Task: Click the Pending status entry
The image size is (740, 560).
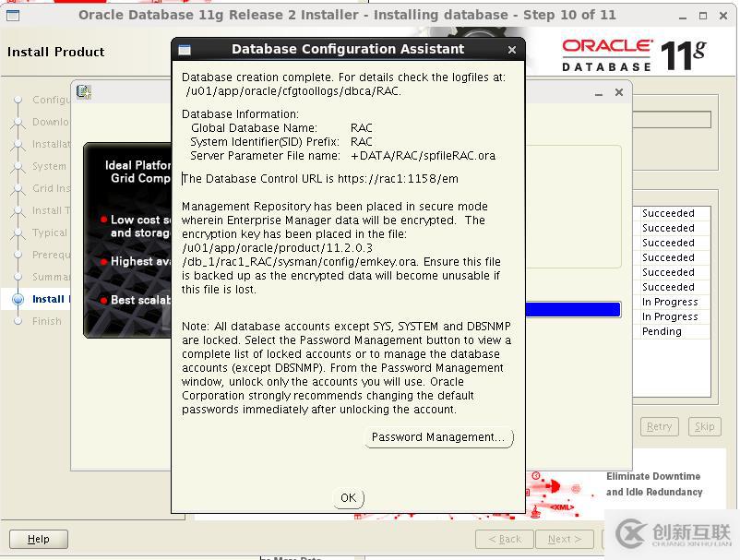Action: point(662,331)
